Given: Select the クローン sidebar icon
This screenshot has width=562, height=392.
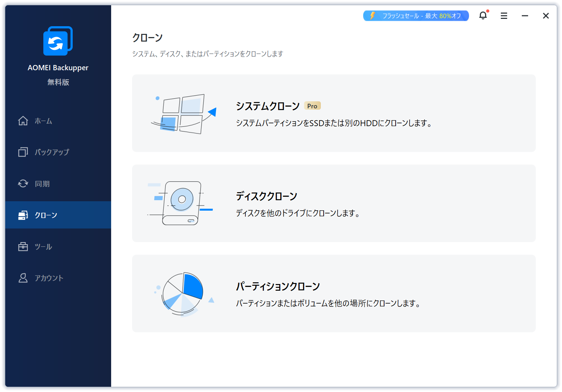Looking at the screenshot, I should 23,215.
